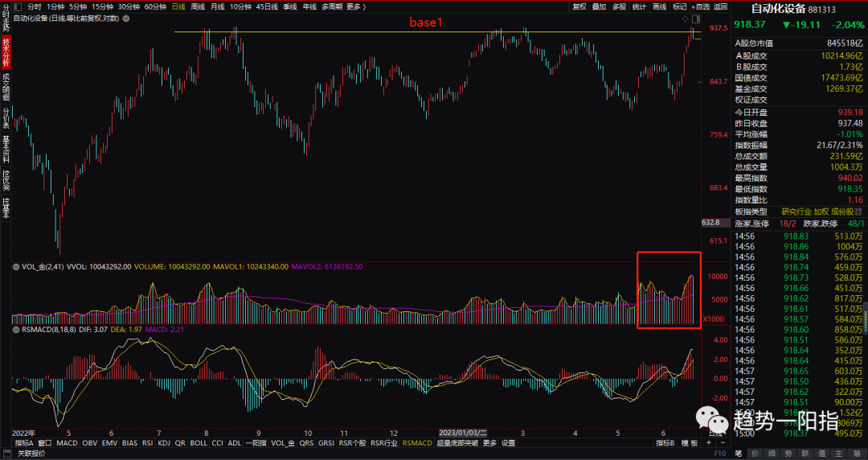This screenshot has height=460, width=868.
Task: Select the VOL_金 indicator
Action: point(283,443)
